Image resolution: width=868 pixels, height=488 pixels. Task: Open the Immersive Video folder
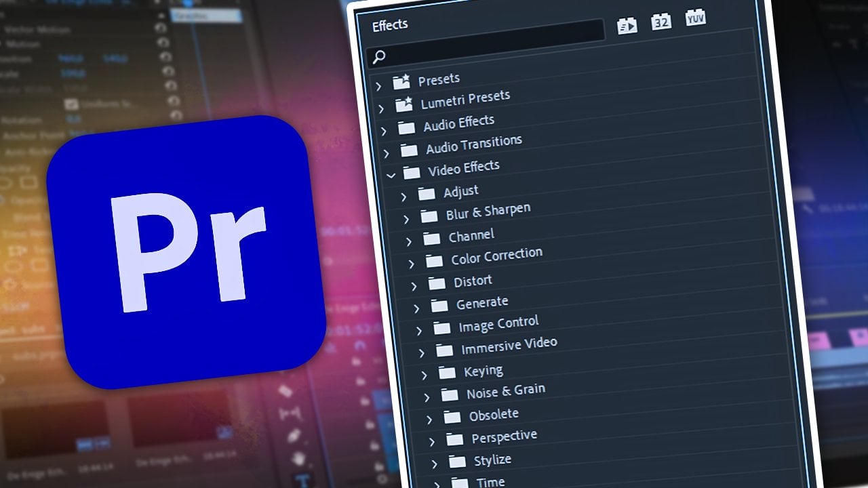[509, 346]
